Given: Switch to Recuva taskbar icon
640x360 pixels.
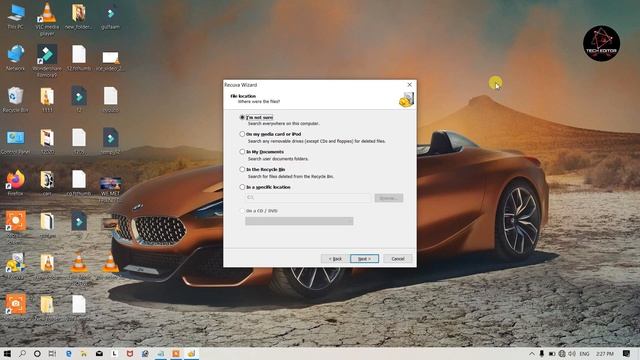Looking at the screenshot, I should click(x=191, y=353).
